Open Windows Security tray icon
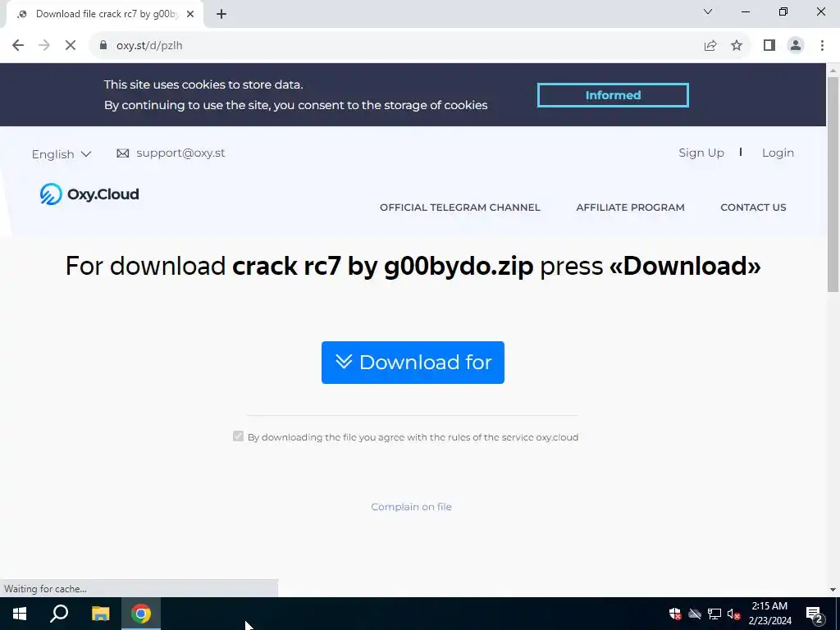Screen dimensions: 840x630 [675, 614]
